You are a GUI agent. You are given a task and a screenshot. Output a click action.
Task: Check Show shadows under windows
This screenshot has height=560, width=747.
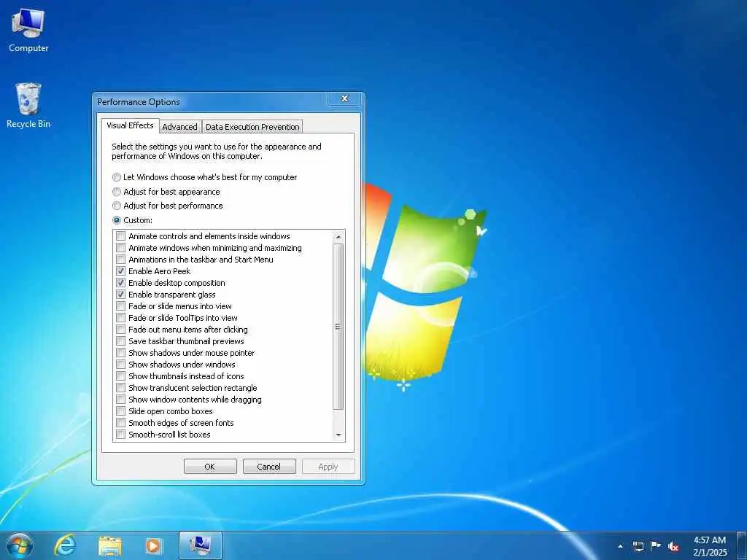pos(121,365)
